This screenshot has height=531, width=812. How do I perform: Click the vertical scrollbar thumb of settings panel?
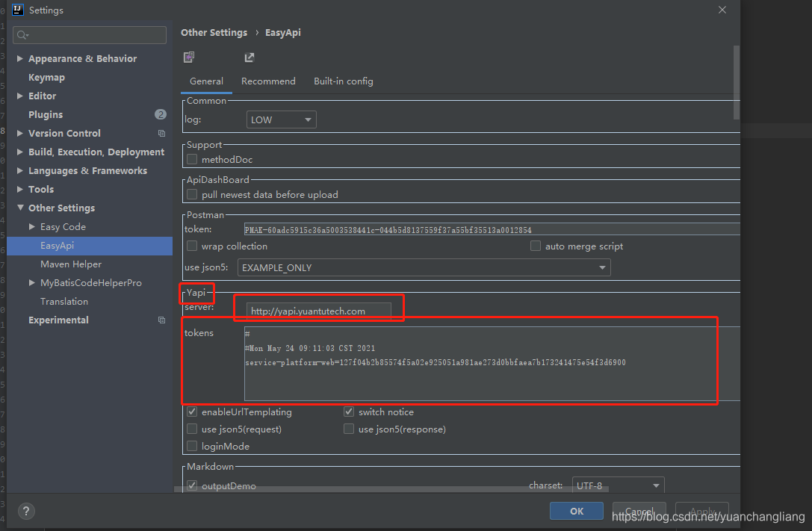point(737,83)
